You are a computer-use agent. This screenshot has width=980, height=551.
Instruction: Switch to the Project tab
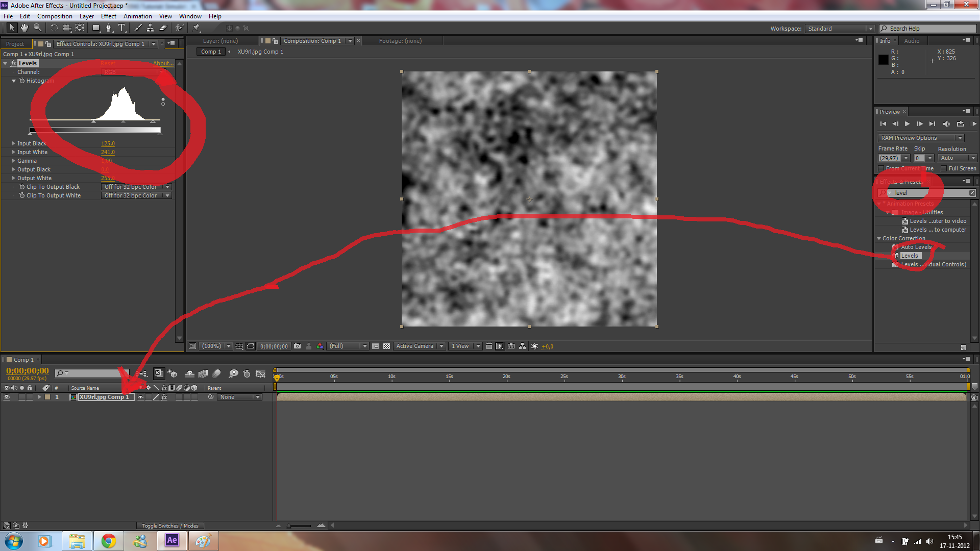click(15, 44)
